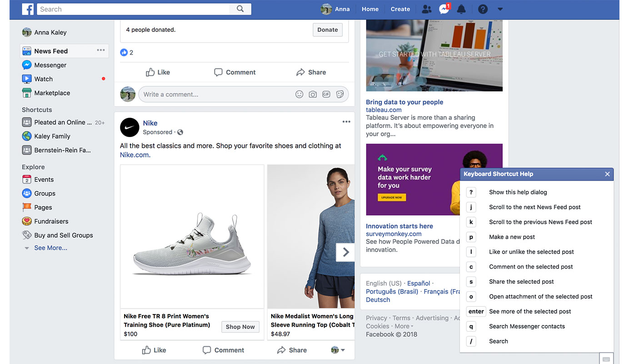Advance Nike carousel with next arrow

pos(345,252)
